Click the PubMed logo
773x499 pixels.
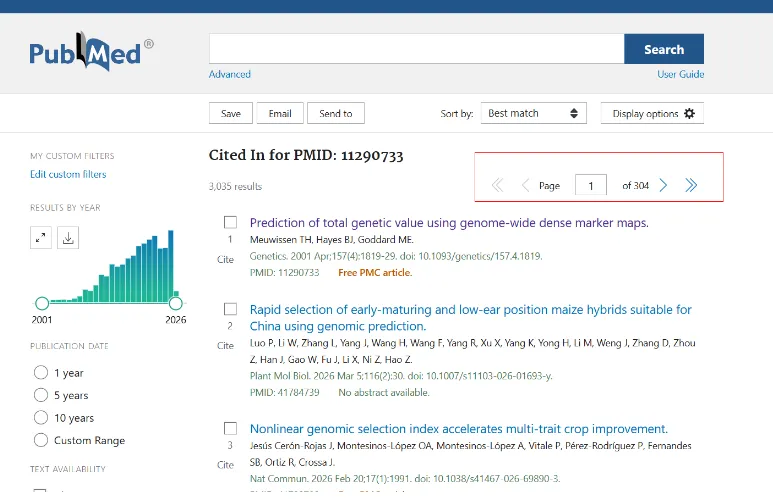click(x=90, y=52)
